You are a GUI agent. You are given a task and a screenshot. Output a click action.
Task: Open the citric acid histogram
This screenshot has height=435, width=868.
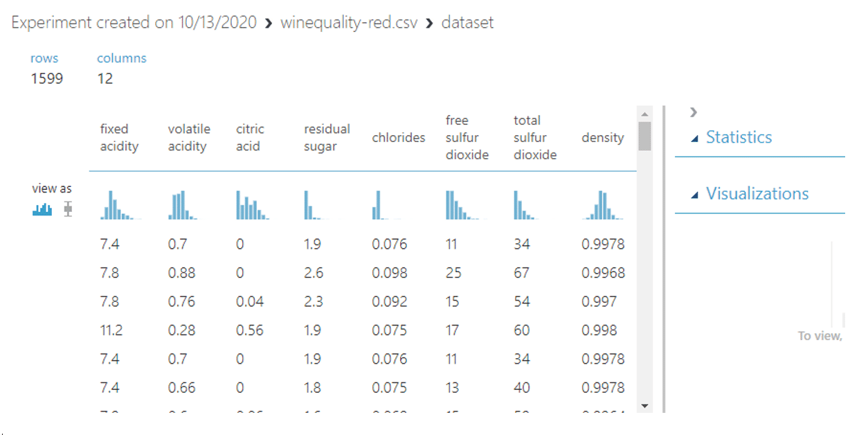point(252,205)
